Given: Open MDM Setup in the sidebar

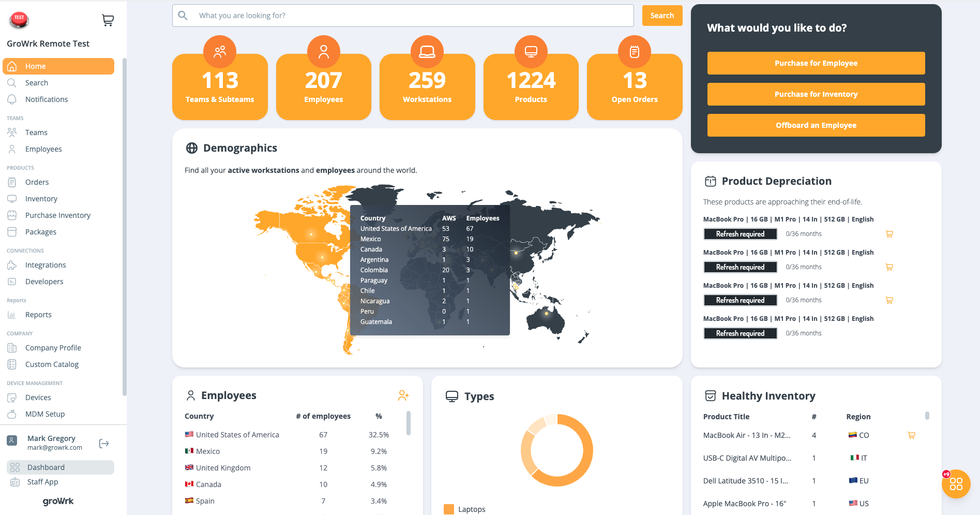Looking at the screenshot, I should 58,414.
